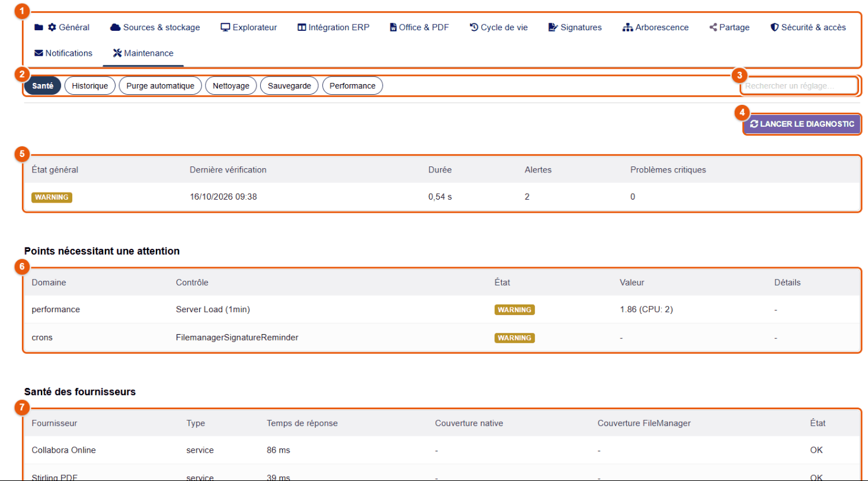868x481 pixels.
Task: Click the tools icon of Maintenance
Action: coord(117,53)
